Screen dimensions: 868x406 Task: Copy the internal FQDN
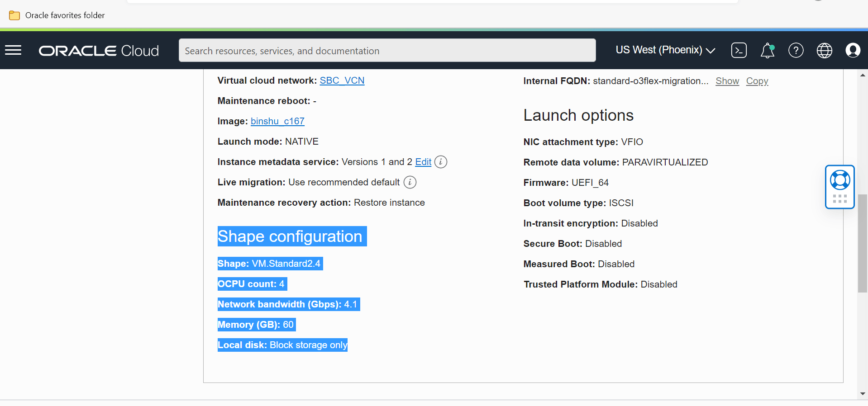(757, 81)
